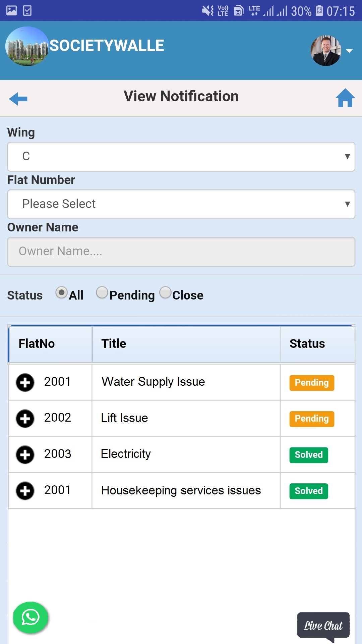
Task: Select the Pending status radio button
Action: click(102, 292)
